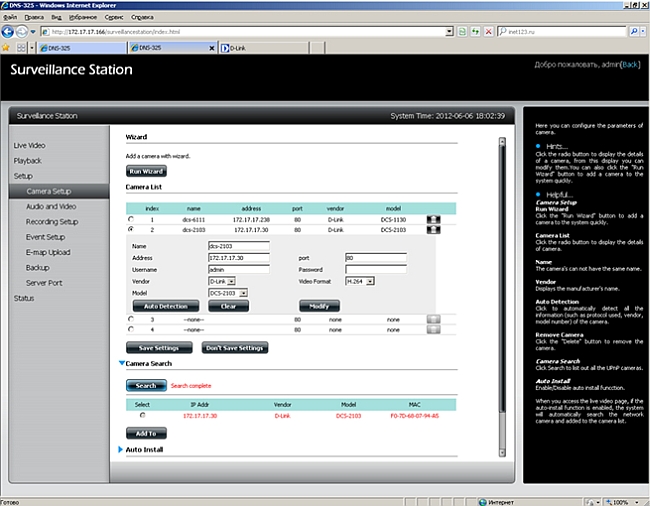
Task: Select camera 1 radio button dcs-6111
Action: point(131,218)
